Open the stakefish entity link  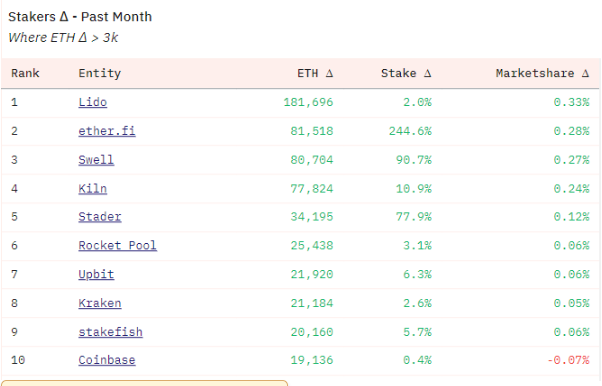(111, 332)
